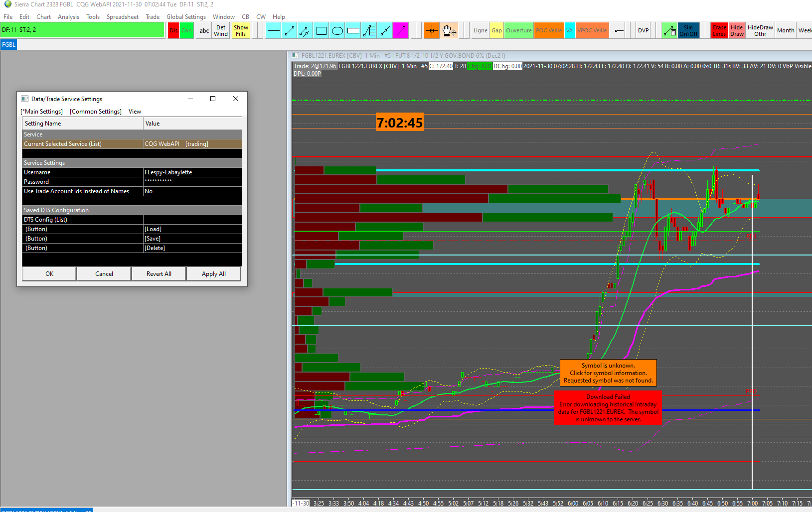The width and height of the screenshot is (812, 512).
Task: Select the Ellipse drawing tool
Action: [x=337, y=31]
